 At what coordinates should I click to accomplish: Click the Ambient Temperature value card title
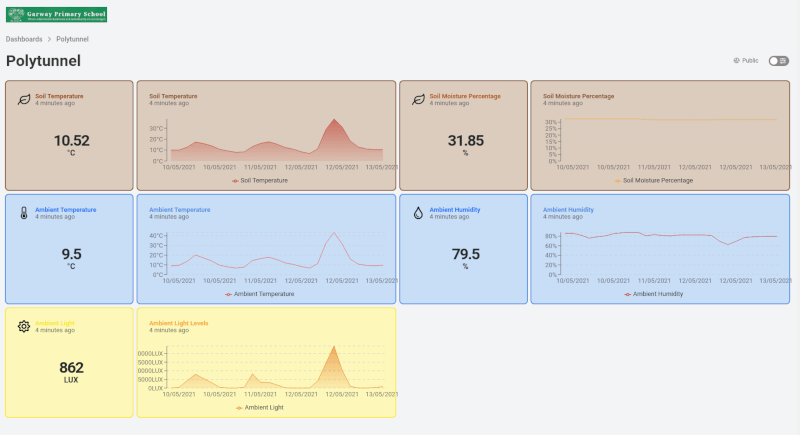[65, 210]
